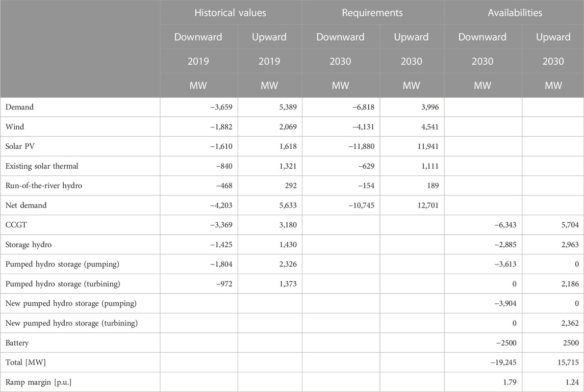The image size is (584, 392).
Task: Click the run-of-the-river value −468
Action: coord(224,186)
